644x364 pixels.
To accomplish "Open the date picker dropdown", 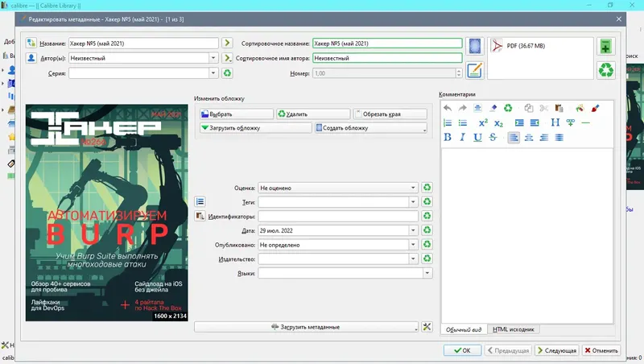I will [413, 230].
